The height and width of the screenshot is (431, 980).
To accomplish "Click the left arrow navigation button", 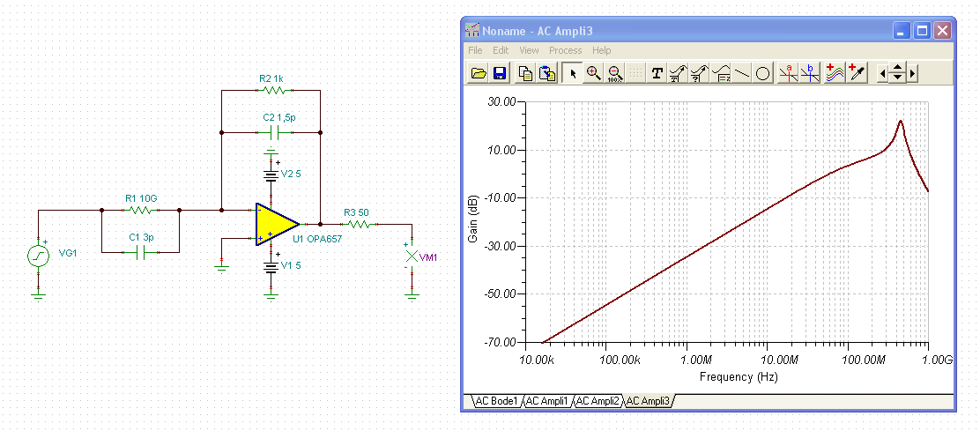I will [x=882, y=74].
